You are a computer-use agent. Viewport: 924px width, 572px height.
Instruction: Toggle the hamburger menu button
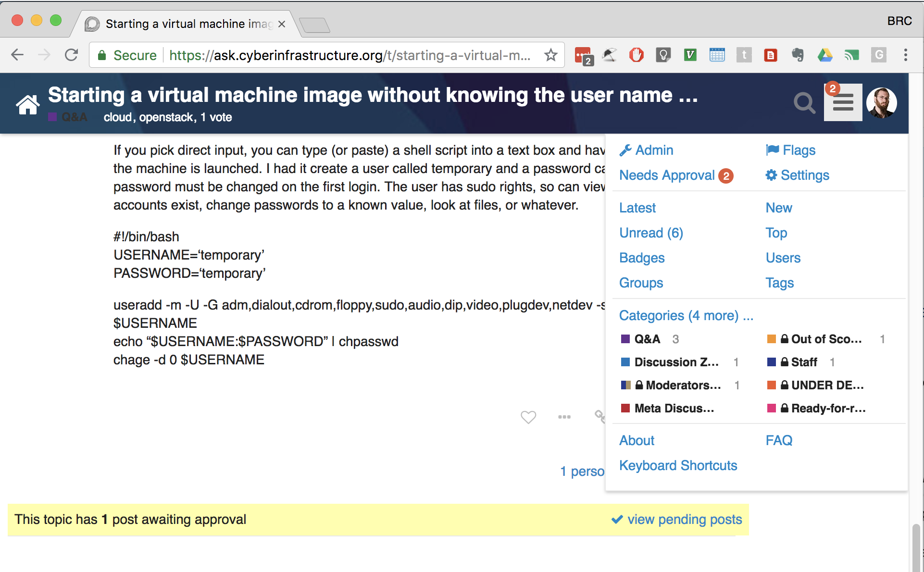tap(843, 102)
